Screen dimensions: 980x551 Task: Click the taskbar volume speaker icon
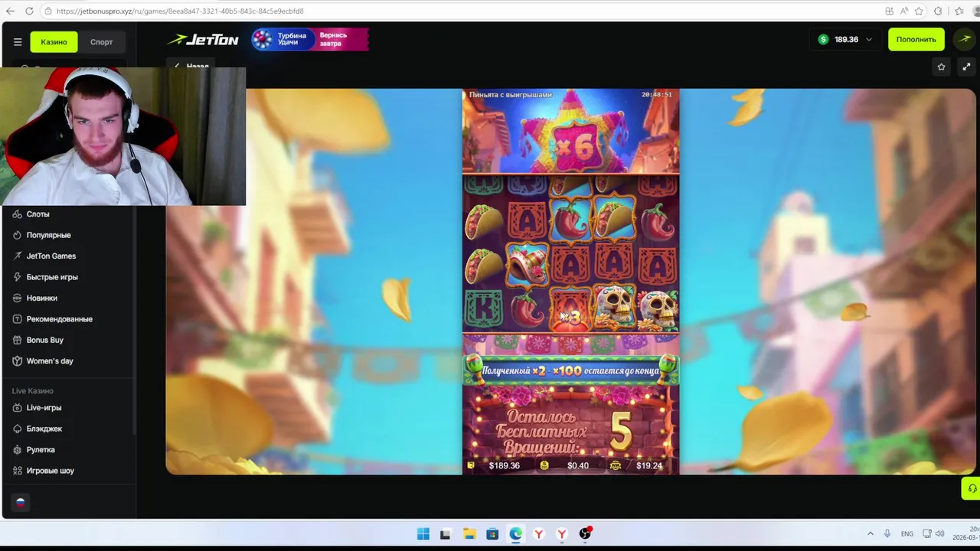(x=939, y=534)
